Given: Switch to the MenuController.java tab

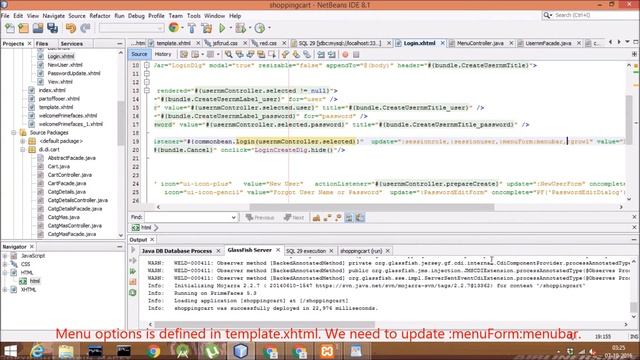Looking at the screenshot, I should pos(480,43).
